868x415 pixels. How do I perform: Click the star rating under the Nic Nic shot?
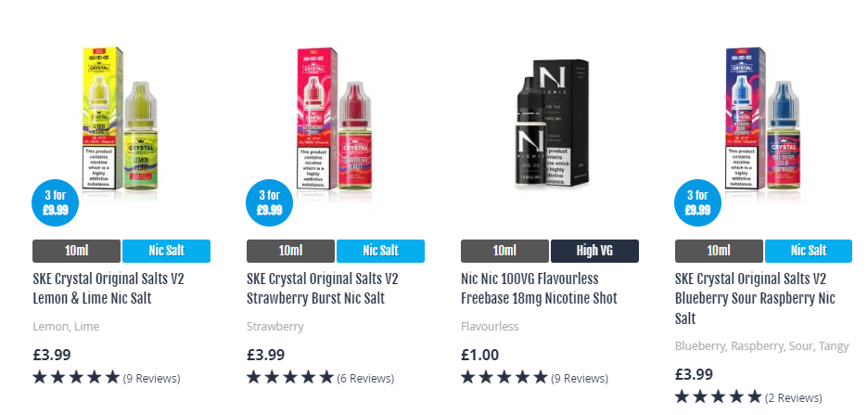[x=504, y=378]
